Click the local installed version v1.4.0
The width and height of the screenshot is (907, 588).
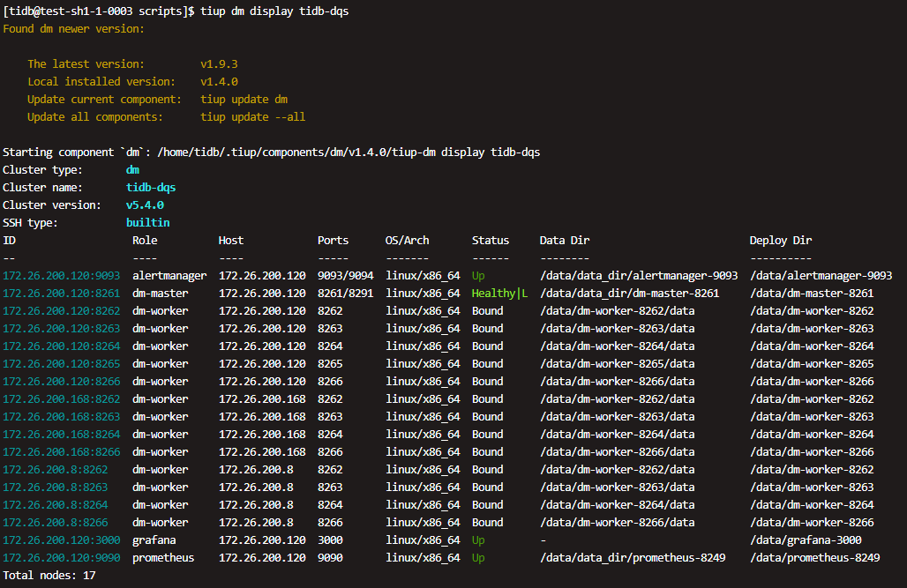click(x=219, y=82)
